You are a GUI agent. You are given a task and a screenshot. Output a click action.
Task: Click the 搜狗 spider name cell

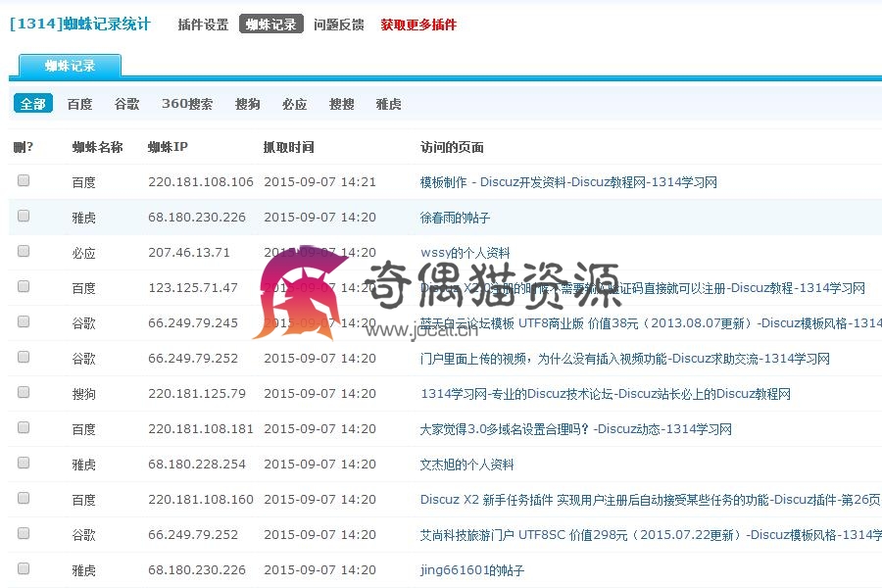pyautogui.click(x=84, y=394)
